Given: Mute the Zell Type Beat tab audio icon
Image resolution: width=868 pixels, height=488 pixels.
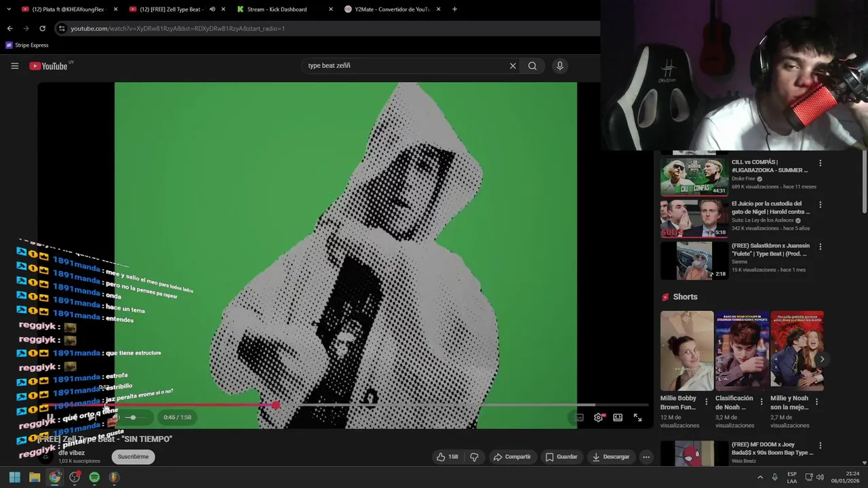Looking at the screenshot, I should [212, 9].
